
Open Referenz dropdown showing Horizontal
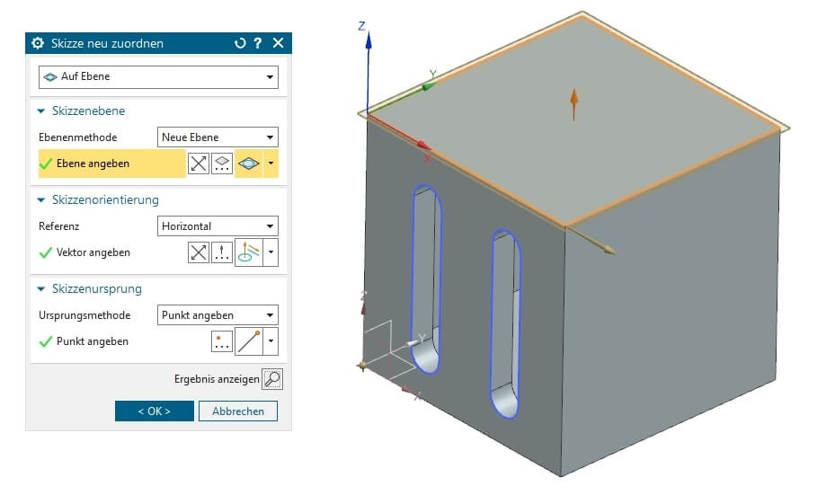218,226
